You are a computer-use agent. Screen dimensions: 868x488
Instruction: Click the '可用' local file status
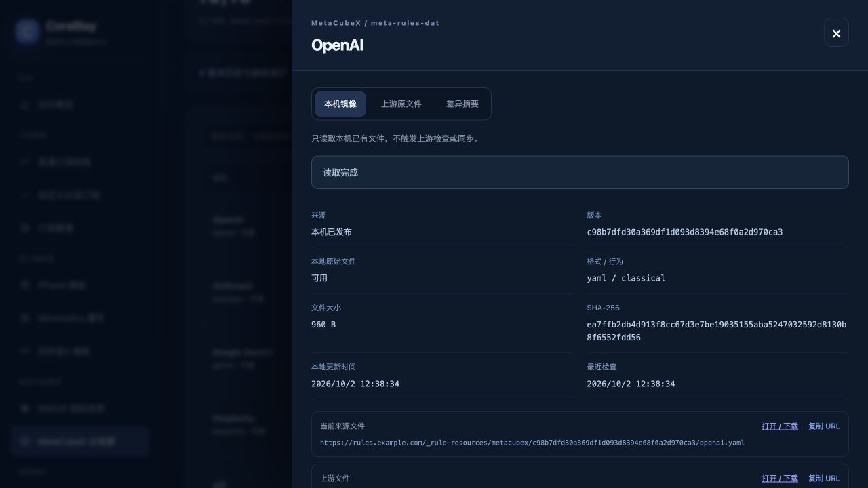click(319, 278)
